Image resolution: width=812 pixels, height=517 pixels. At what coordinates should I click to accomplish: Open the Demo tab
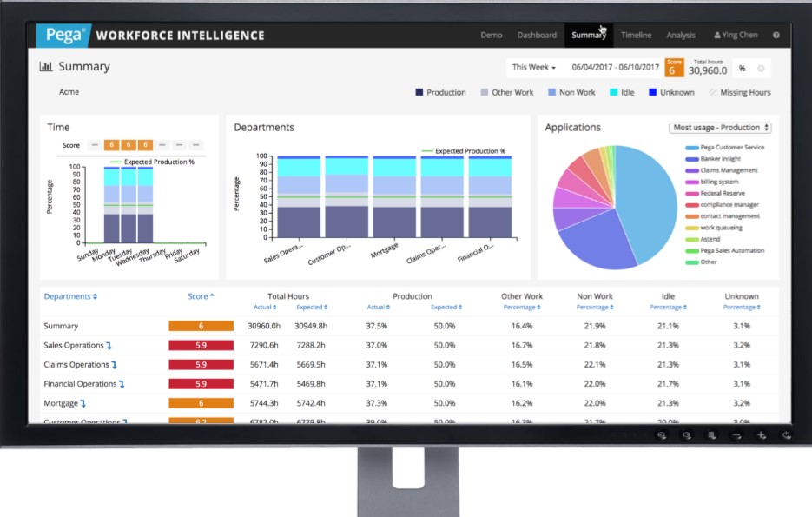tap(491, 36)
